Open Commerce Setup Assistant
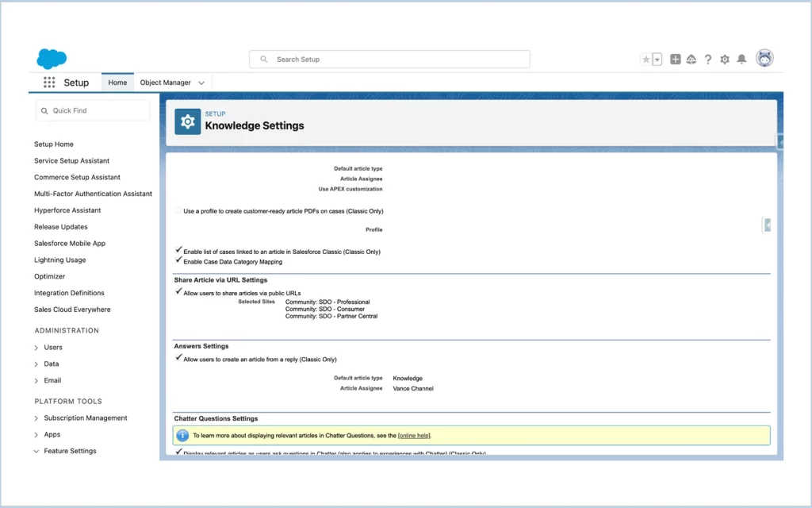Viewport: 812px width, 508px height. click(77, 177)
